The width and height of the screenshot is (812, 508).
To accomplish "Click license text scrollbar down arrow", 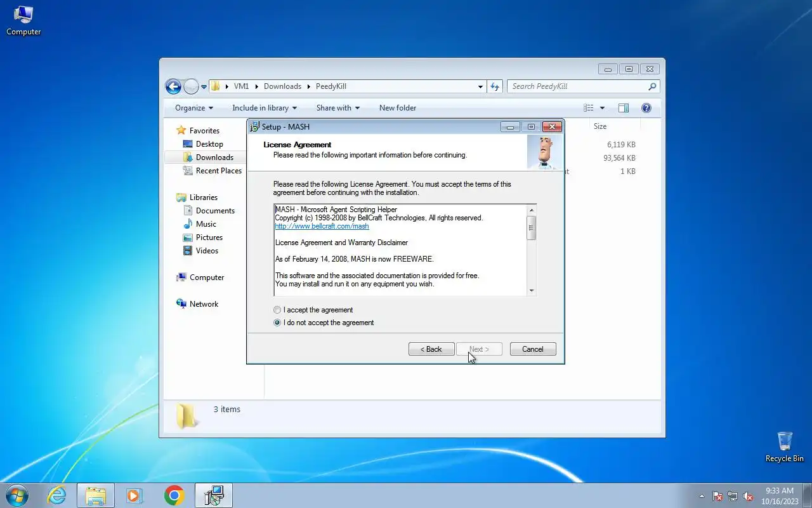I will point(532,291).
